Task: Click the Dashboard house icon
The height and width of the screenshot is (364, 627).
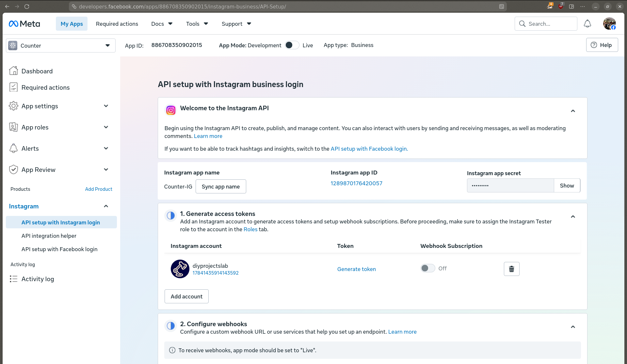Action: [x=13, y=71]
